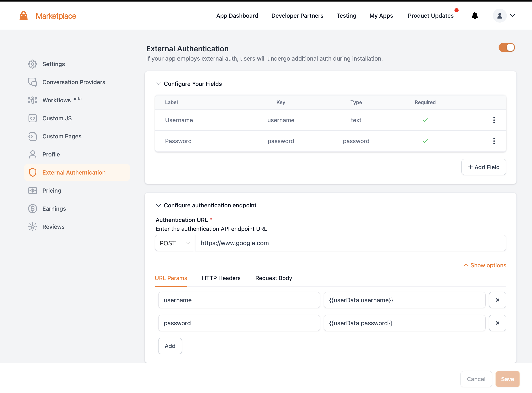Click the Product Updates red notification dot
532x393 pixels.
click(457, 10)
